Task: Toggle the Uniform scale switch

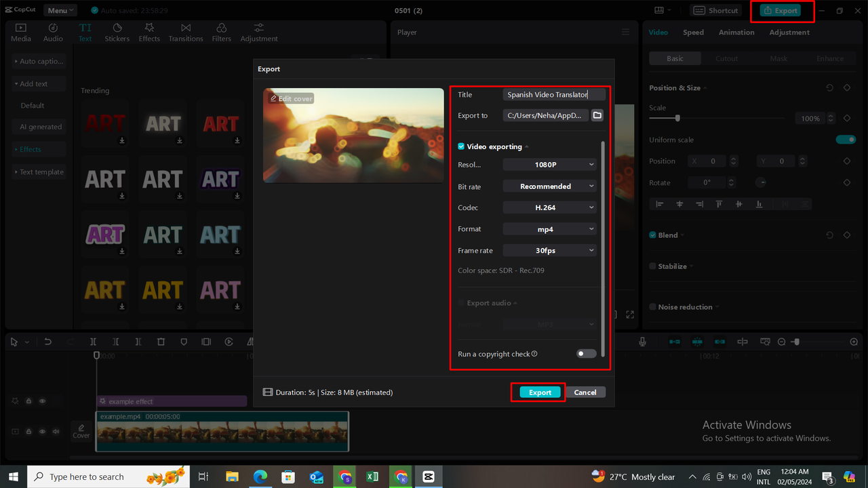Action: [846, 139]
